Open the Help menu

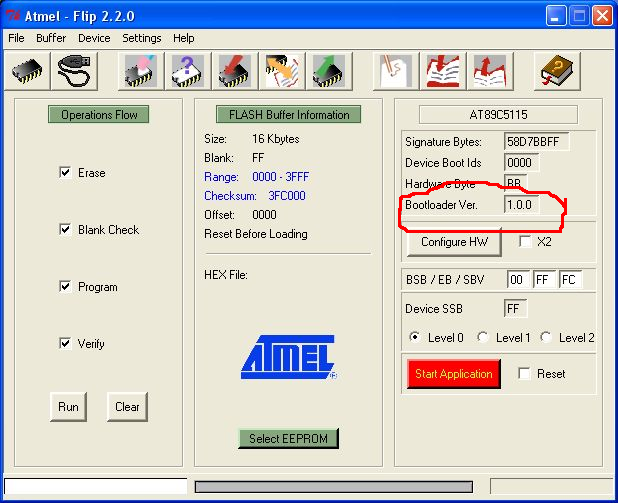pos(184,38)
